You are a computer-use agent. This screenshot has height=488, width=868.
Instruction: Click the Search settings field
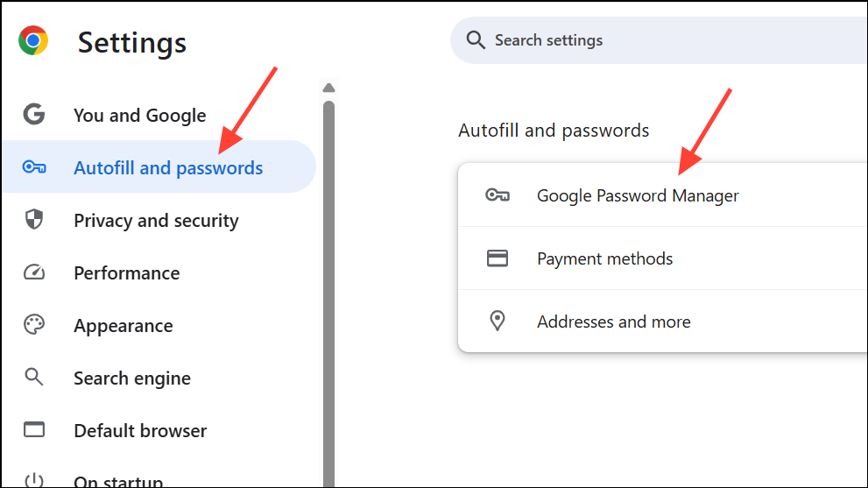point(659,40)
